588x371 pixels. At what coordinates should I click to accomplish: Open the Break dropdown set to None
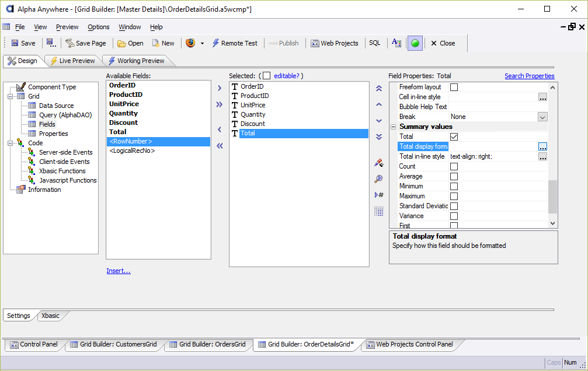(542, 117)
